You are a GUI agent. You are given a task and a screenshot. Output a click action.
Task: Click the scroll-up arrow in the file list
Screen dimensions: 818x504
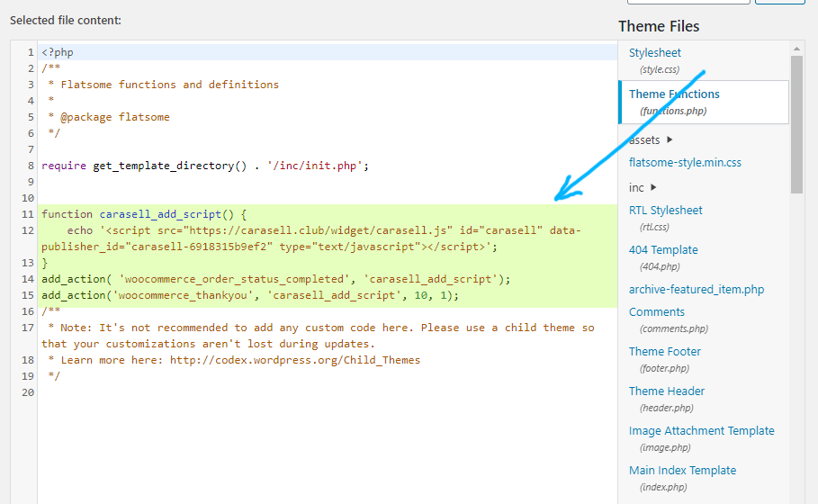click(797, 48)
